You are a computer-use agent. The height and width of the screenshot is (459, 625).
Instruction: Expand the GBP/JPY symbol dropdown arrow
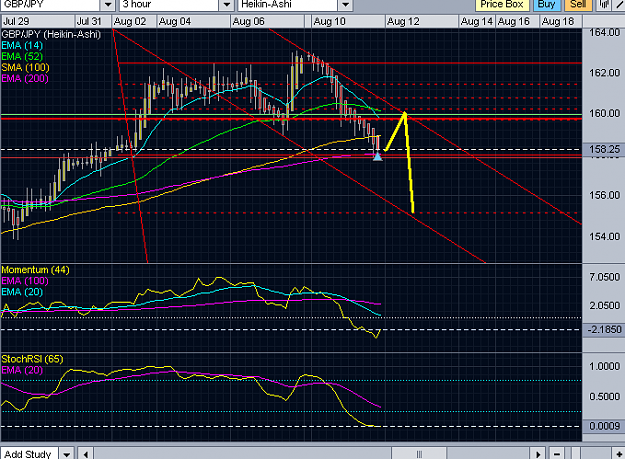[x=108, y=5]
